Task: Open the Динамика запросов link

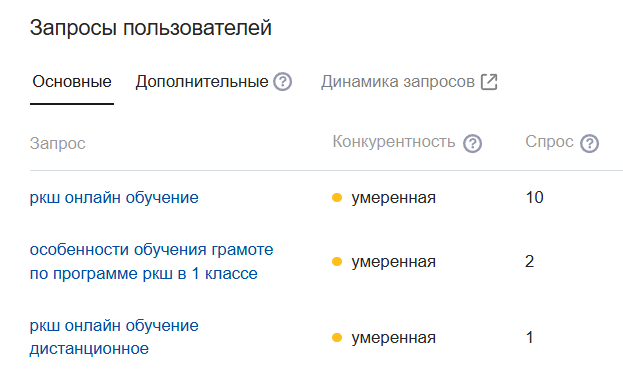Action: point(398,82)
